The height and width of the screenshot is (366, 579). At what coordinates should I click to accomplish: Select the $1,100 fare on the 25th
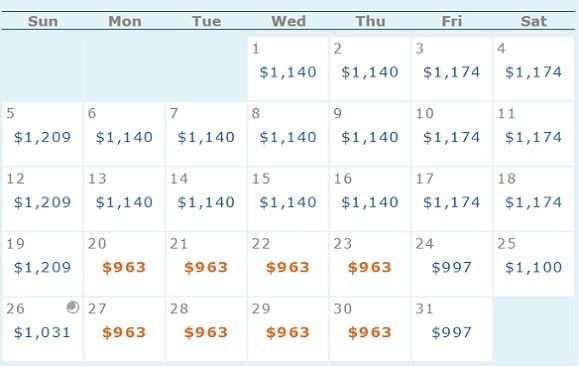534,267
